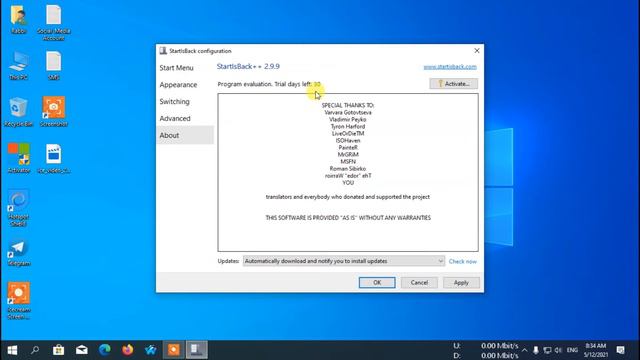Select the Icecream Screen Recorder shortcut
The height and width of the screenshot is (360, 640).
pyautogui.click(x=18, y=300)
